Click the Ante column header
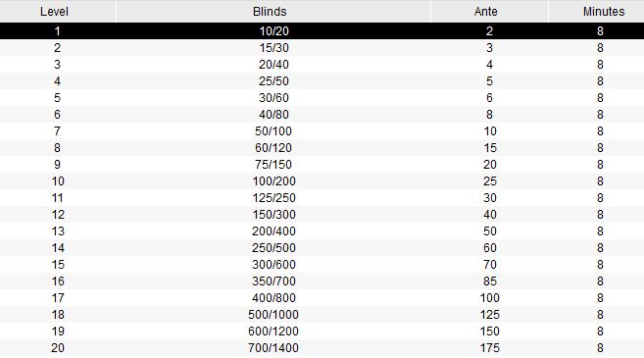This screenshot has width=644, height=358. tap(489, 11)
